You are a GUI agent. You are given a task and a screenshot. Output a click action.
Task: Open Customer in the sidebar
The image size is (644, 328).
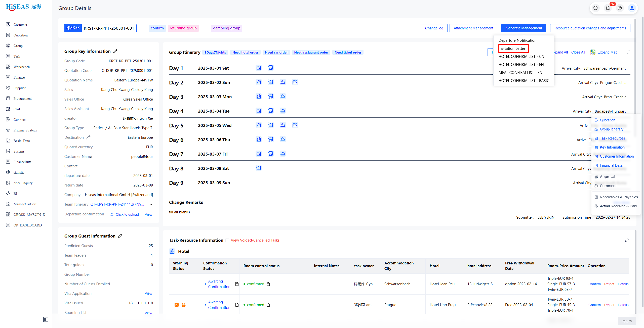(20, 25)
